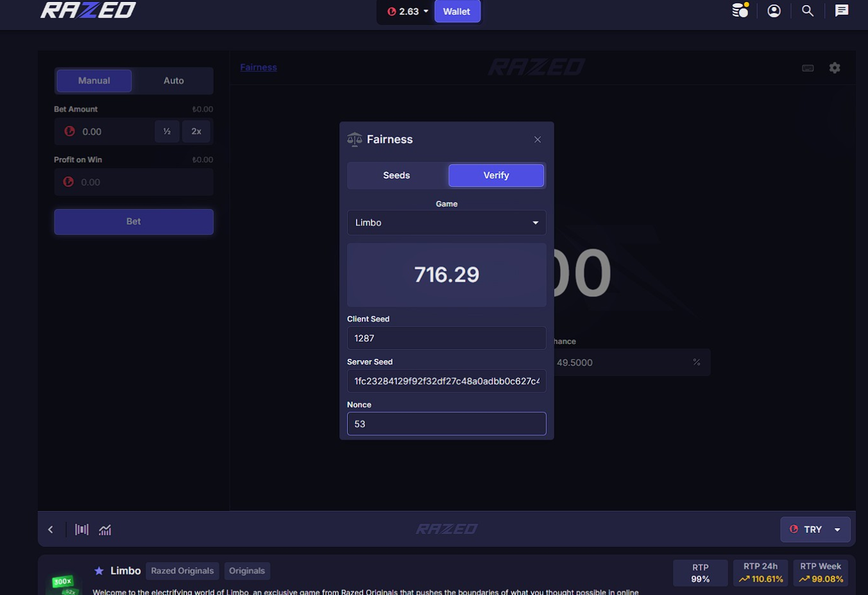Click the Nonce field containing 53
Image resolution: width=868 pixels, height=595 pixels.
447,424
